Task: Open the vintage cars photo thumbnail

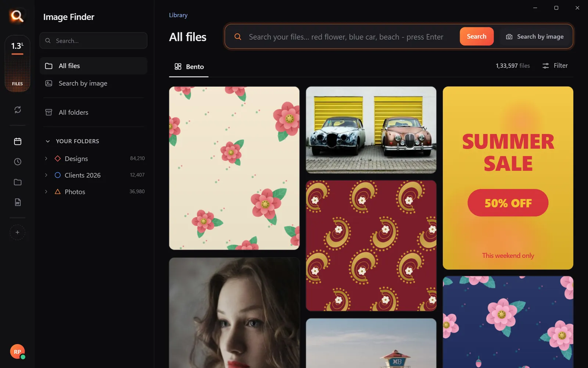Action: point(371,130)
